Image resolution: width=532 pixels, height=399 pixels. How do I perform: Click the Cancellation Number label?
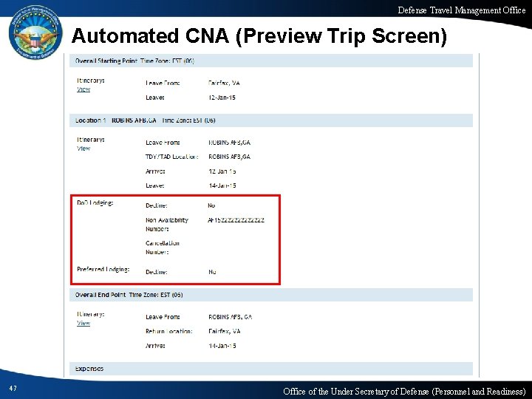[163, 248]
